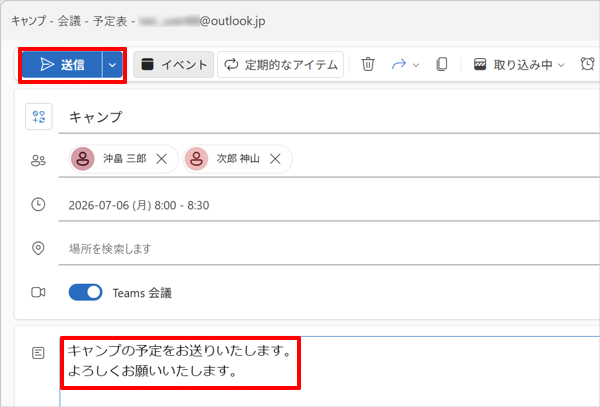Click 定期的なアイテム recurring item button
This screenshot has height=407, width=600.
[x=280, y=65]
